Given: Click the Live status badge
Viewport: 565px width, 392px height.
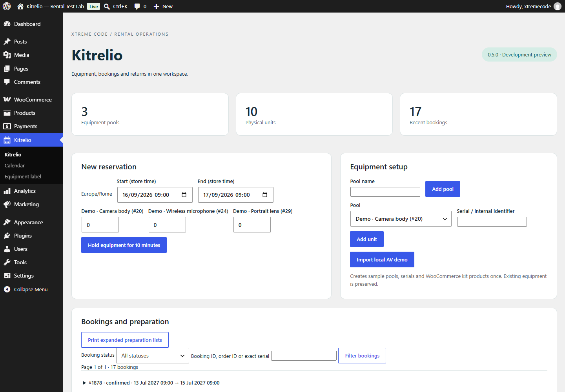Looking at the screenshot, I should click(x=93, y=6).
